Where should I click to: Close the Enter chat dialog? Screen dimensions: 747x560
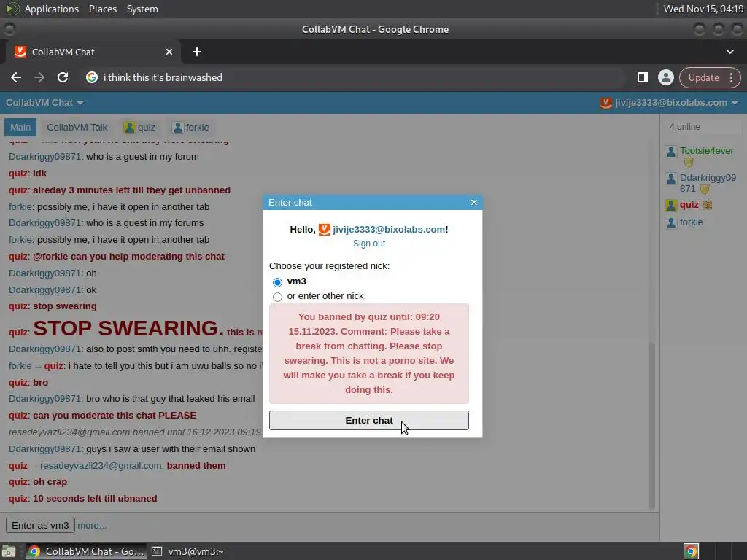pos(473,203)
